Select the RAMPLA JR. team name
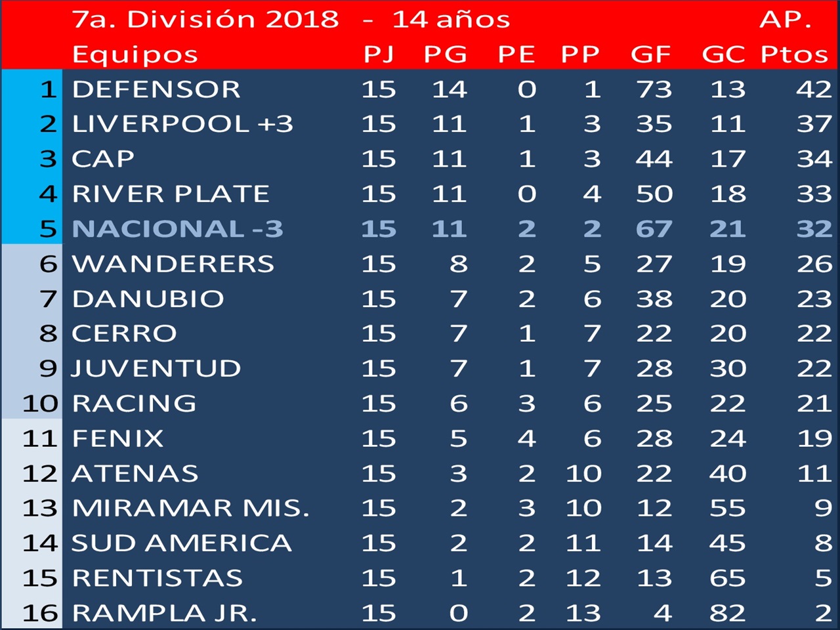The width and height of the screenshot is (840, 630). click(164, 613)
